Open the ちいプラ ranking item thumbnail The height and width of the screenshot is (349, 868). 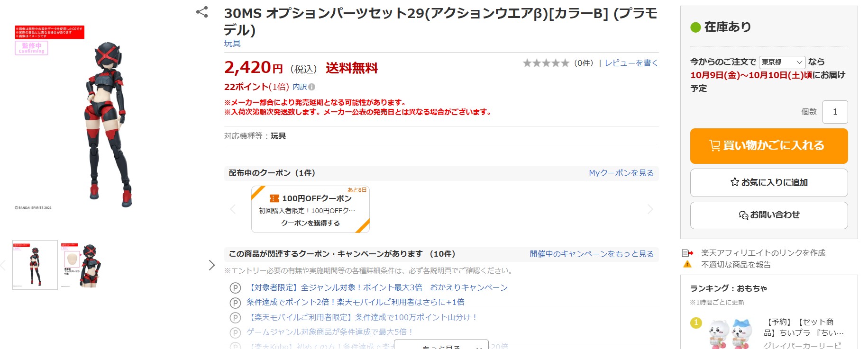(x=731, y=334)
